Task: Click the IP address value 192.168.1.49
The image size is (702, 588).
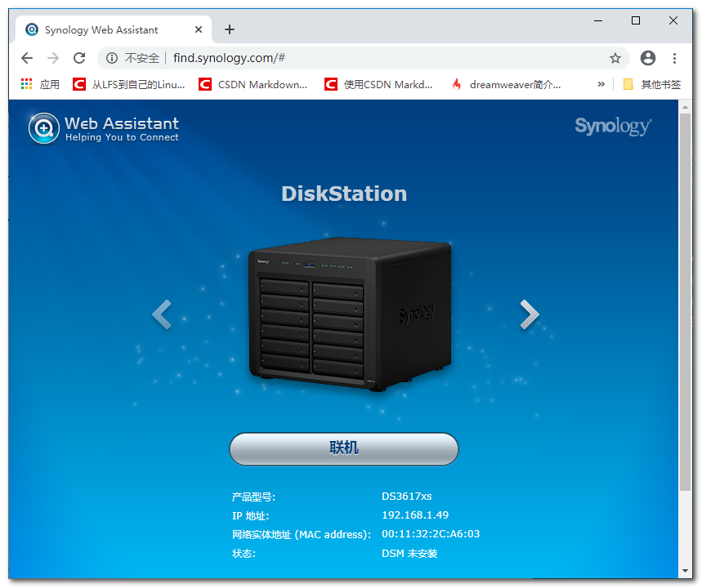Action: tap(415, 515)
